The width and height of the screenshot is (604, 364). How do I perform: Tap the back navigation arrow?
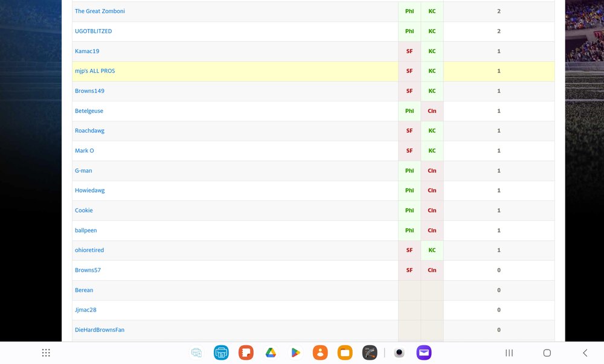coord(585,353)
